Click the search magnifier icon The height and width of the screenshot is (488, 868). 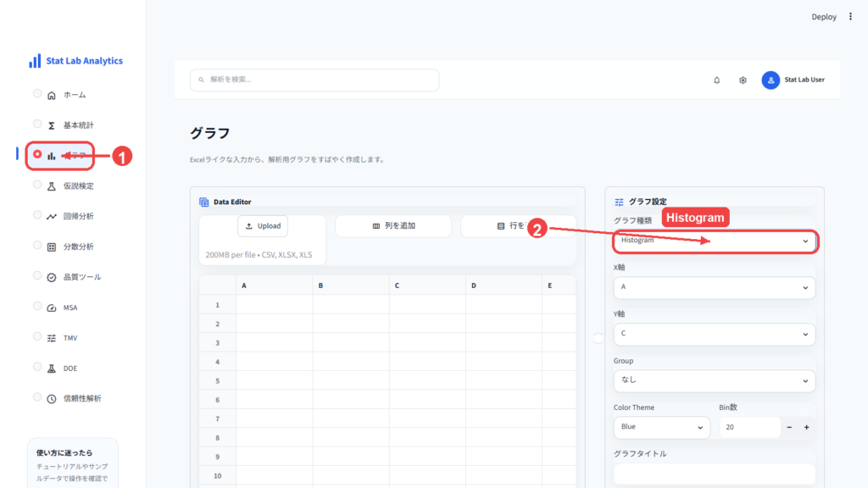pyautogui.click(x=202, y=80)
